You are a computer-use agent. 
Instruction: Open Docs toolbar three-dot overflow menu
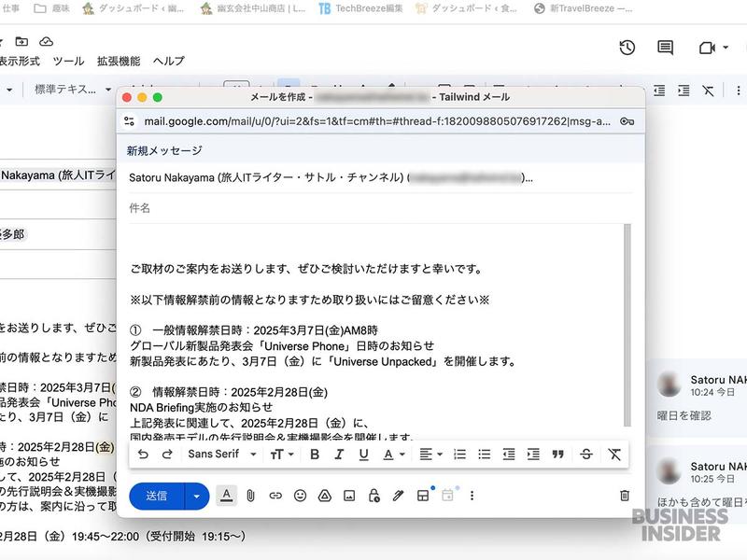tap(738, 90)
